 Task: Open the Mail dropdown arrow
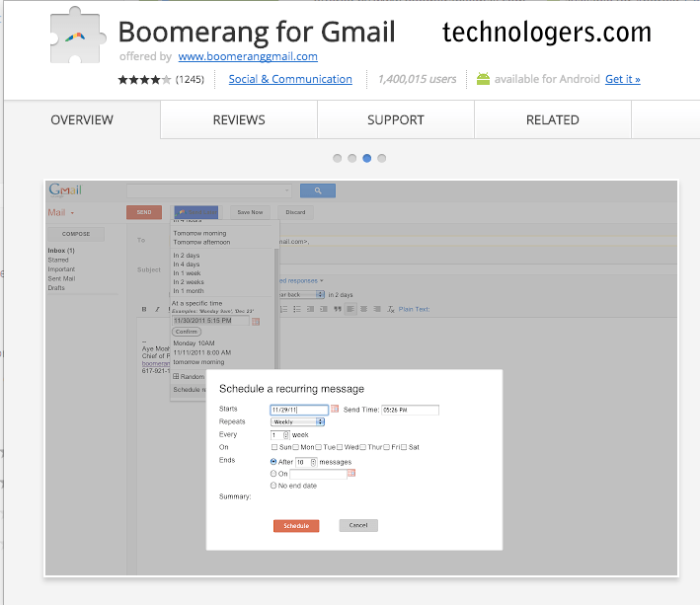72,213
